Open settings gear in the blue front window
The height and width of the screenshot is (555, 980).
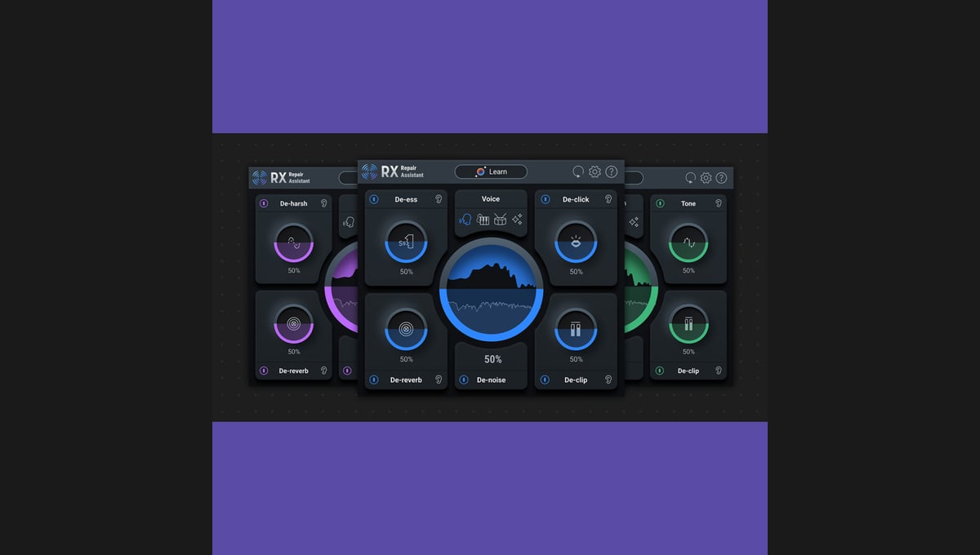pyautogui.click(x=595, y=171)
